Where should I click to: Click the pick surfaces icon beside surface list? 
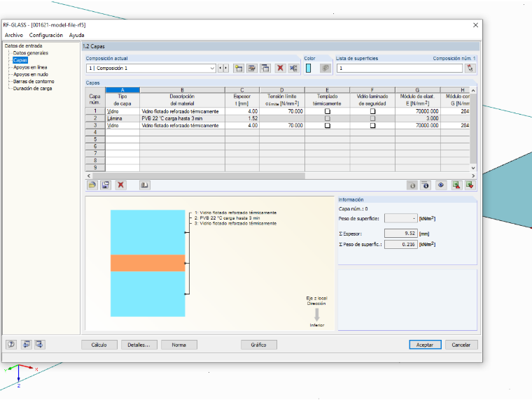470,68
